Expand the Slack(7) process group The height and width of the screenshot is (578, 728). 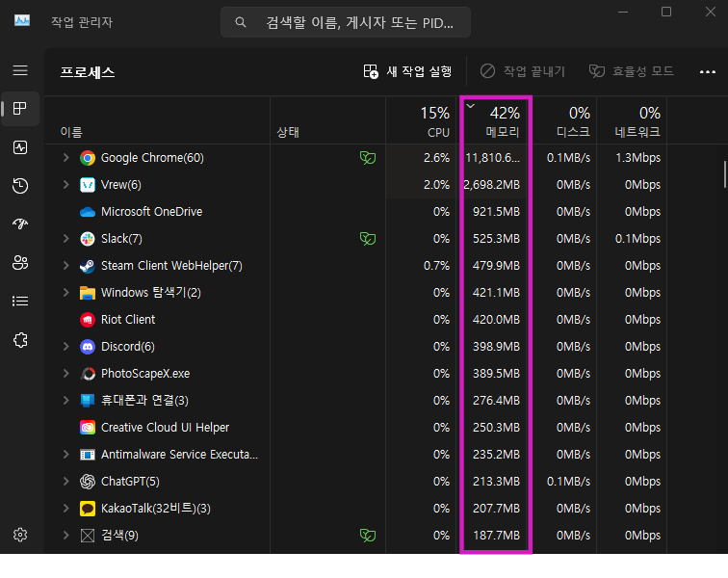click(x=65, y=239)
